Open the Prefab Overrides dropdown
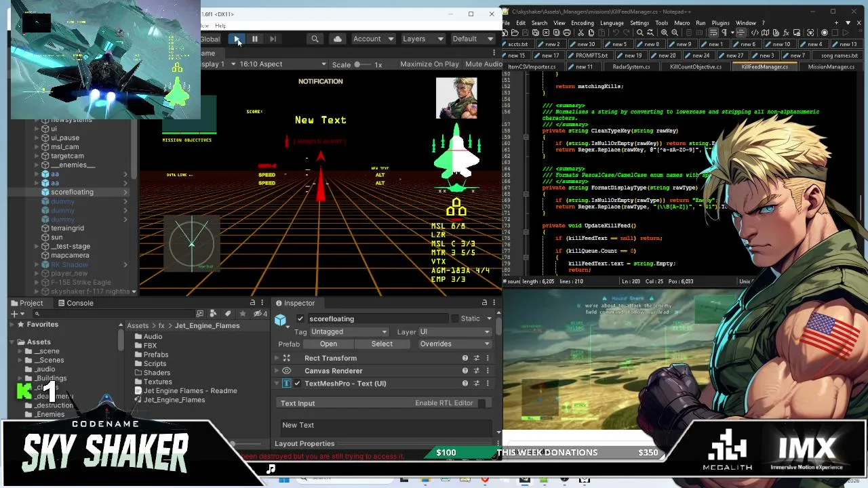868x488 pixels. tap(454, 344)
